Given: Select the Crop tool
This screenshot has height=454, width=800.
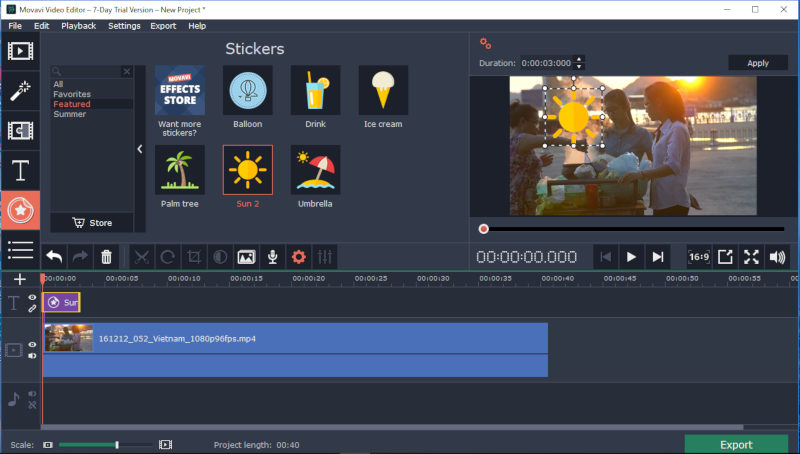Looking at the screenshot, I should click(x=194, y=257).
